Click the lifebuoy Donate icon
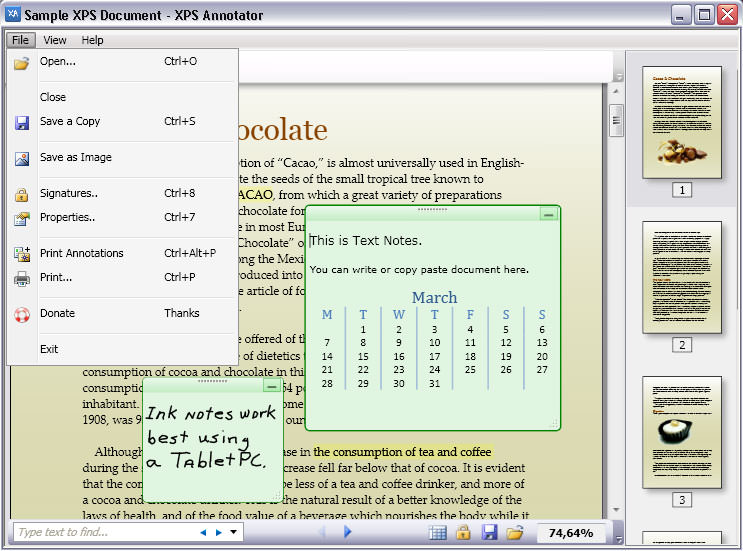This screenshot has width=743, height=551. [22, 315]
